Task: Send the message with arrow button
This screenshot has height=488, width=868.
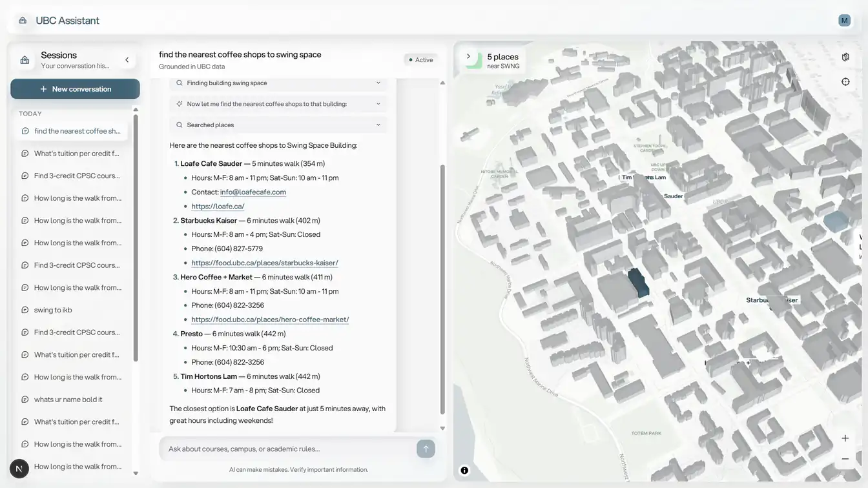Action: tap(426, 449)
